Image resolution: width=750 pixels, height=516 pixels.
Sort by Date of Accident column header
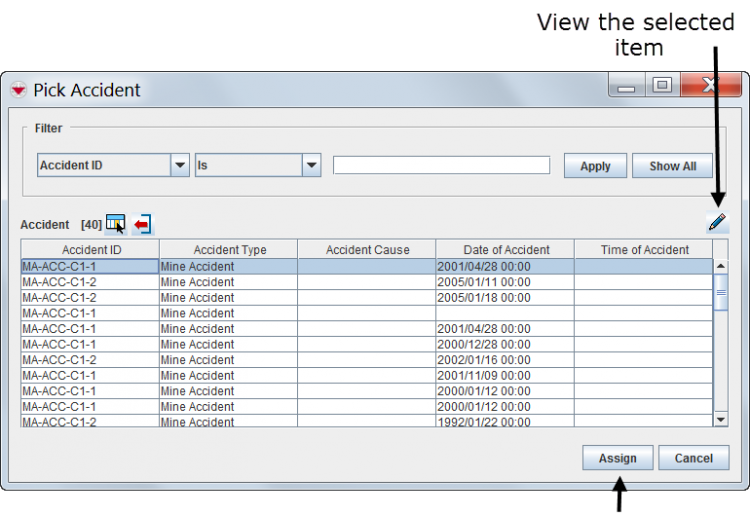coord(505,250)
